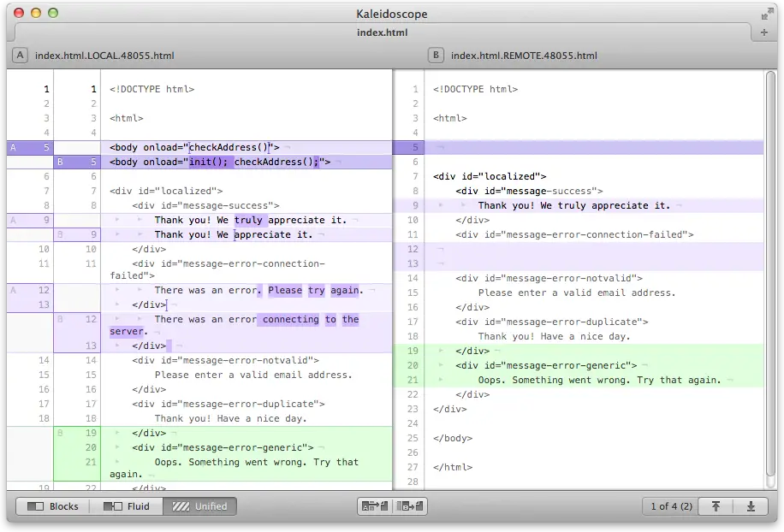Click the B-to-A copy merge icon
Viewport: 784px width, 532px height.
pyautogui.click(x=409, y=506)
